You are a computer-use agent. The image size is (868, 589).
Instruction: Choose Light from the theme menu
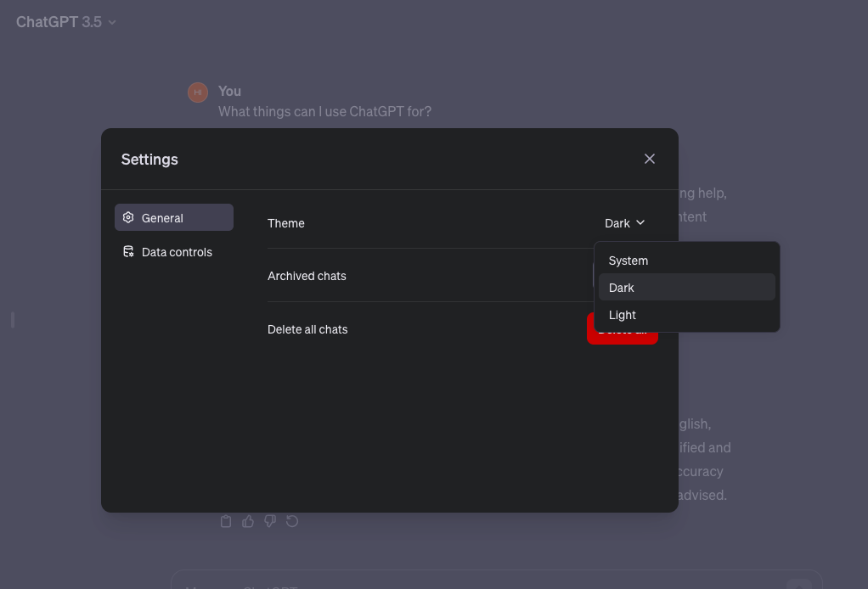click(x=686, y=315)
